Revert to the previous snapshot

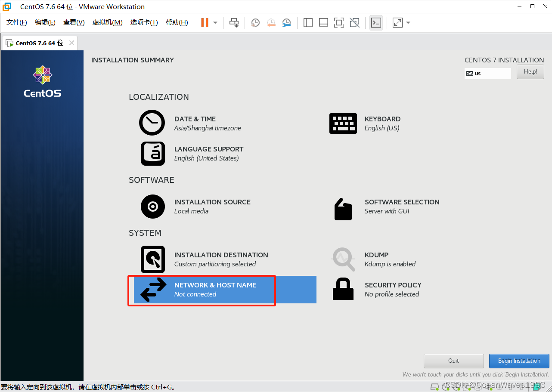tap(271, 22)
